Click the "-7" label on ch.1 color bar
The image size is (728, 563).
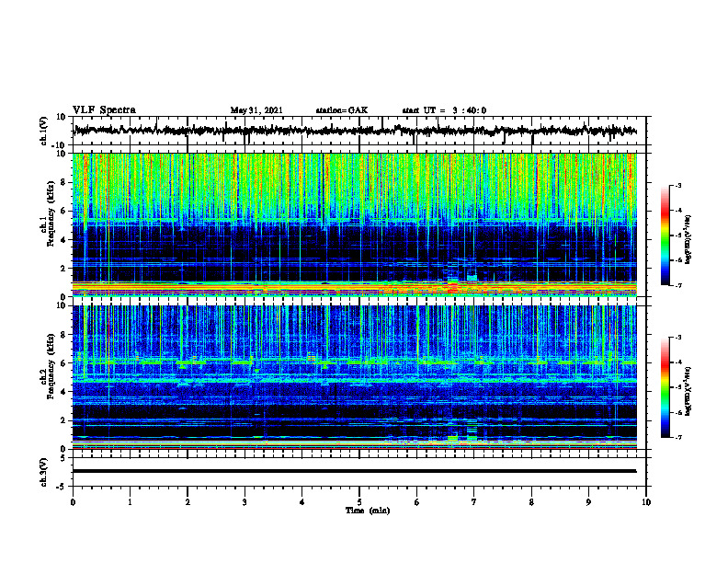tap(677, 285)
